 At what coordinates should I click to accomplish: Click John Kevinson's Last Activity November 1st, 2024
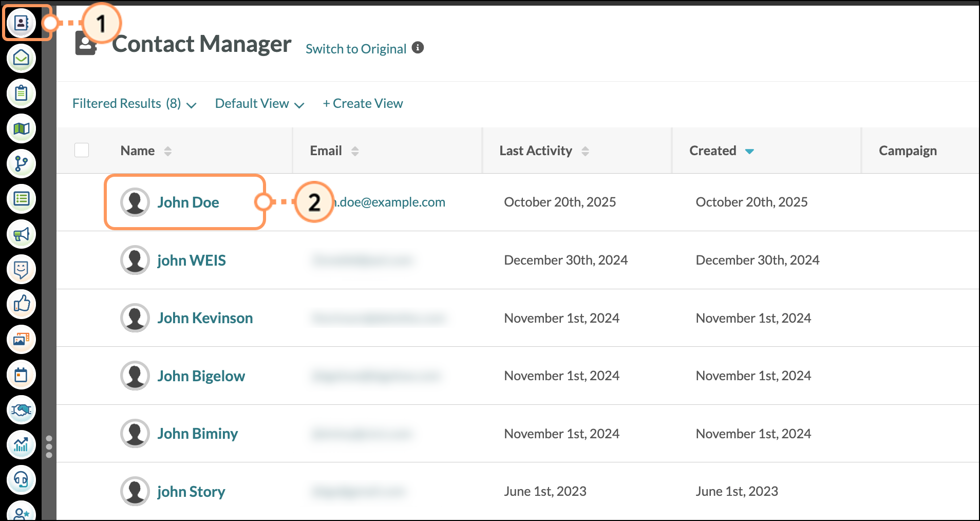click(x=561, y=318)
